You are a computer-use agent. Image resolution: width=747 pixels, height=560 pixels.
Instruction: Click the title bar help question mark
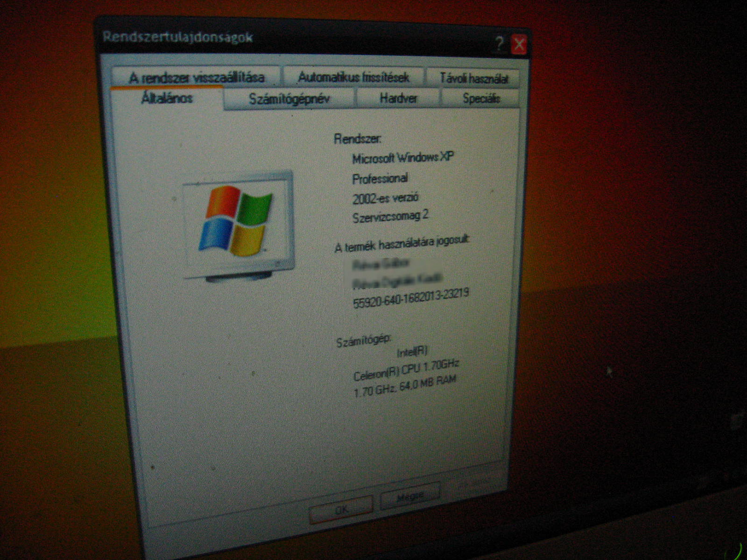[499, 44]
